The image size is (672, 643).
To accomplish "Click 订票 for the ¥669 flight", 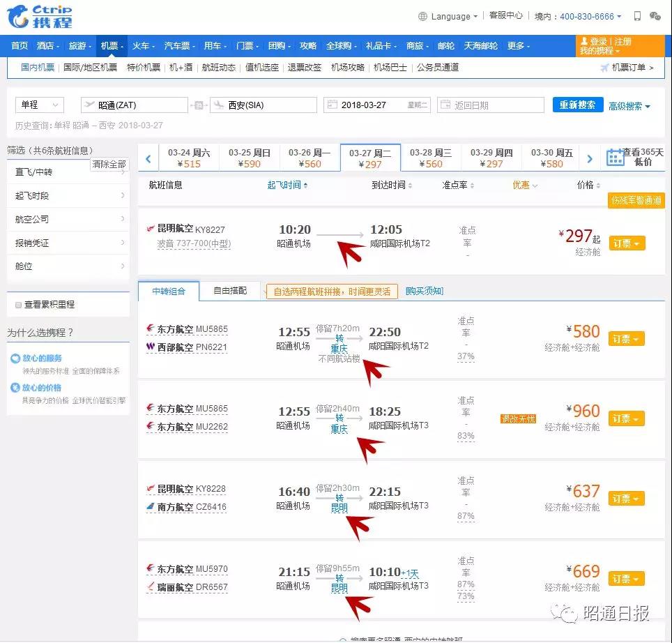I will click(x=626, y=579).
